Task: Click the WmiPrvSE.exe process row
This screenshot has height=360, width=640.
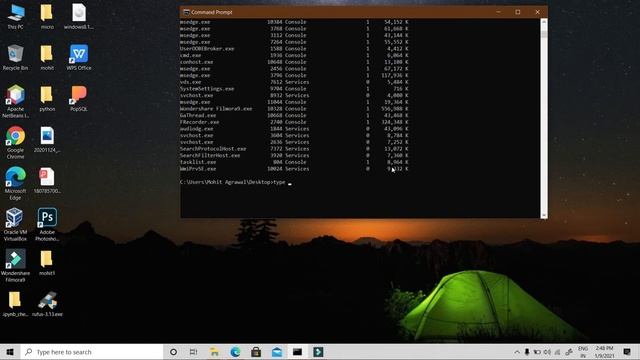Action: pos(294,169)
